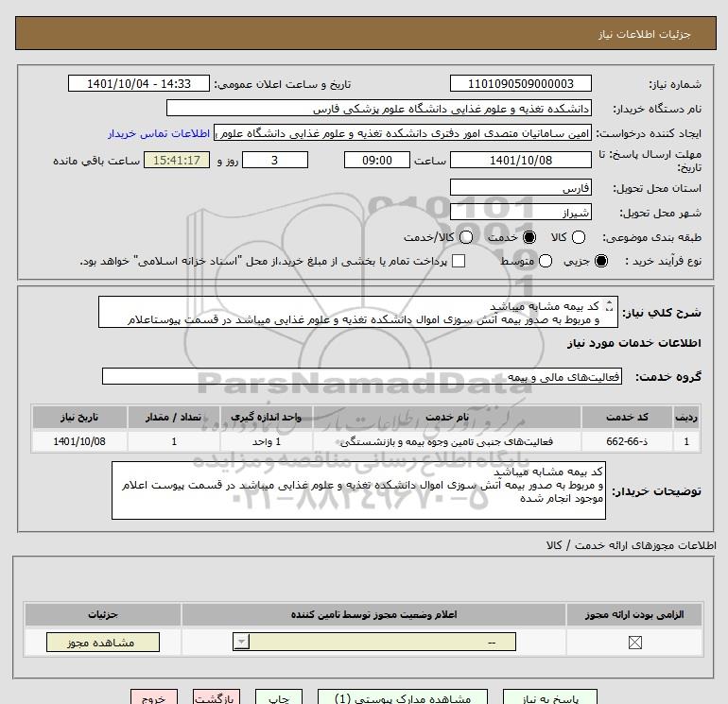Select the جزیی purchase type radio
Screen dimensions: 728x704
click(x=601, y=261)
